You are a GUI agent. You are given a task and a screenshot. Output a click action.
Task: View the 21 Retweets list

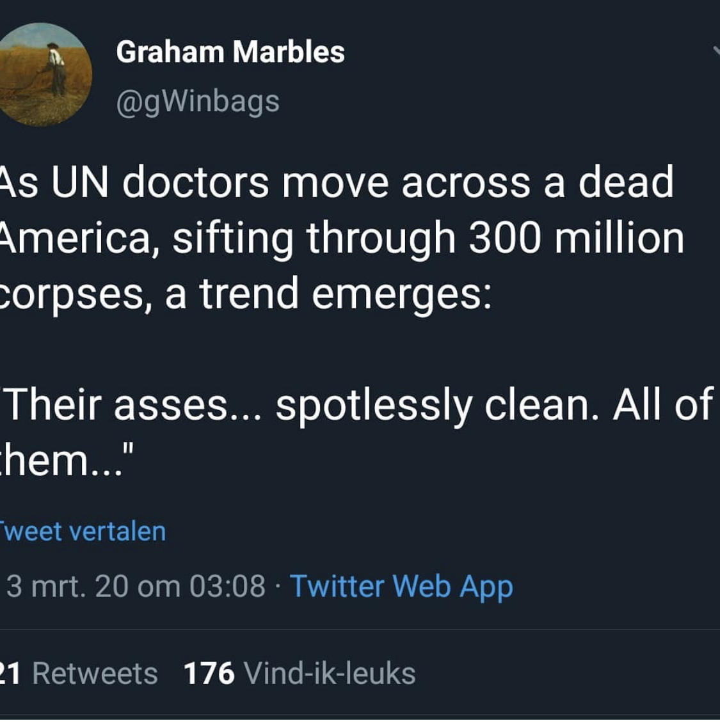[x=78, y=673]
